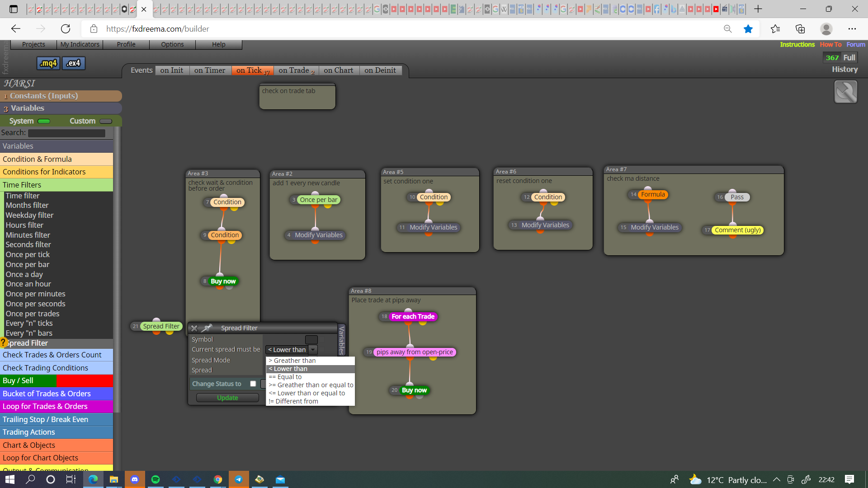Collapse the Time Filters category
This screenshot has height=488, width=868.
point(57,185)
